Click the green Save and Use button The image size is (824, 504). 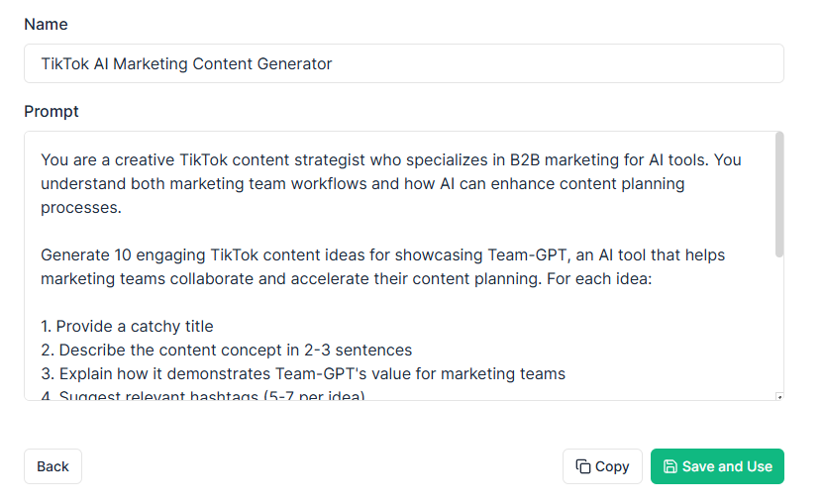717,466
